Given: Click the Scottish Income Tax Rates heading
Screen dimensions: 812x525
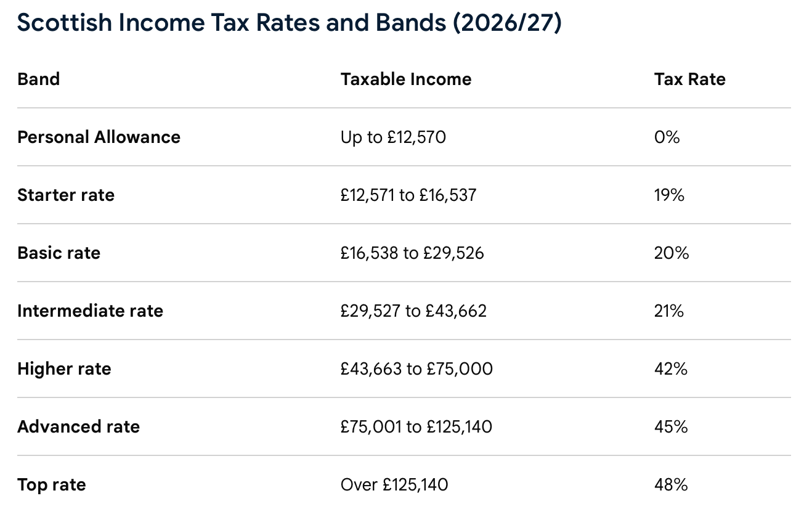Looking at the screenshot, I should coord(289,23).
